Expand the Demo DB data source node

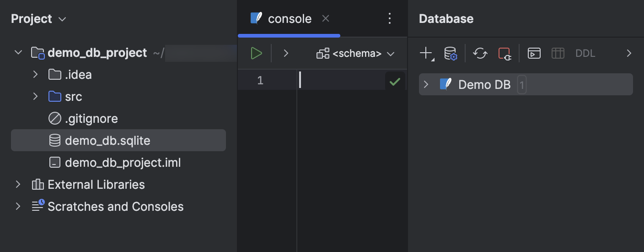tap(426, 84)
